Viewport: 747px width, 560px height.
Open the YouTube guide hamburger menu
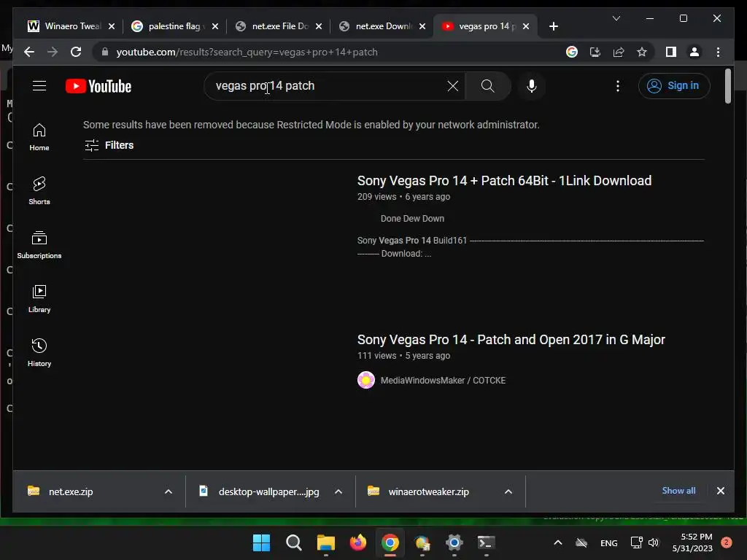39,86
